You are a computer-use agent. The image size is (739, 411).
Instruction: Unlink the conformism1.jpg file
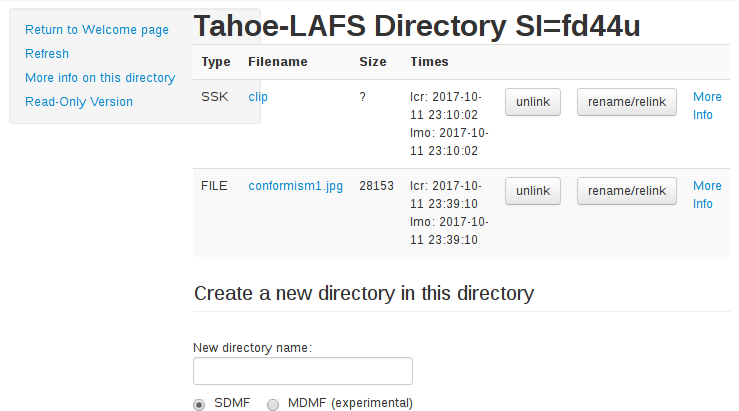[x=533, y=191]
